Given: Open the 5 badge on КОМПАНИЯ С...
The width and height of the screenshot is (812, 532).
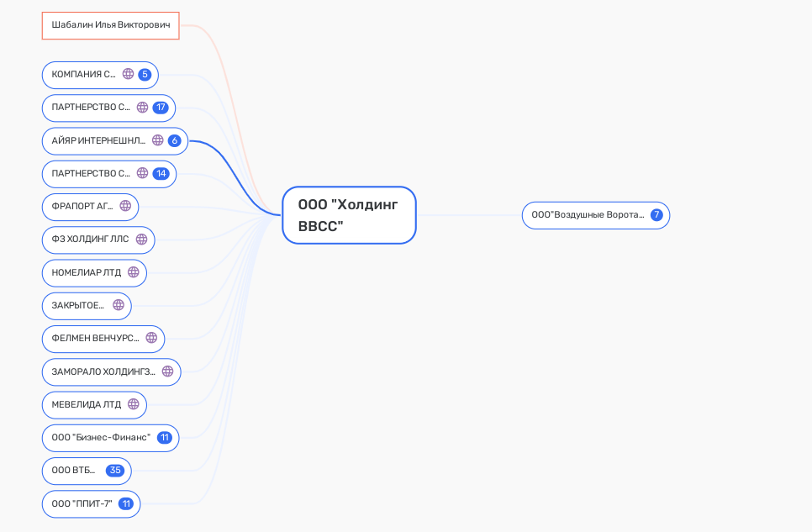Looking at the screenshot, I should point(145,74).
